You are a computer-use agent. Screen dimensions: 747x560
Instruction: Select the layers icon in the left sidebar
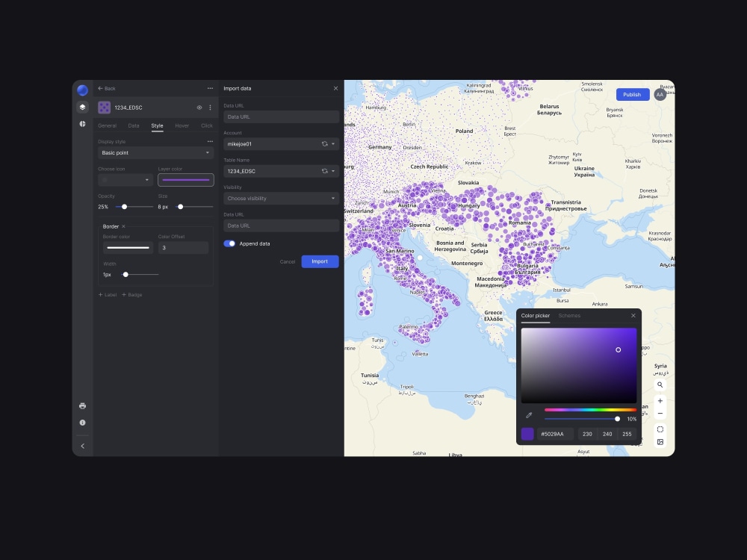[x=82, y=107]
